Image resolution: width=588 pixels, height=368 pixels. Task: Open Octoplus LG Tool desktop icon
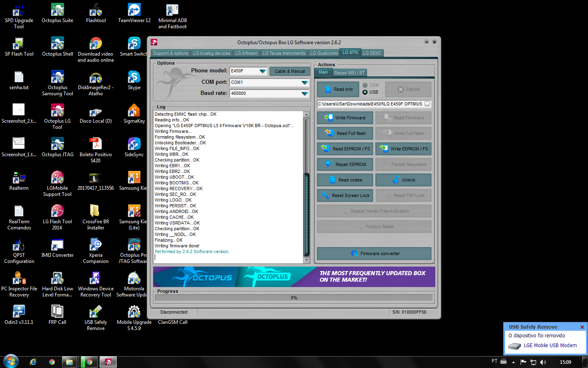58,117
